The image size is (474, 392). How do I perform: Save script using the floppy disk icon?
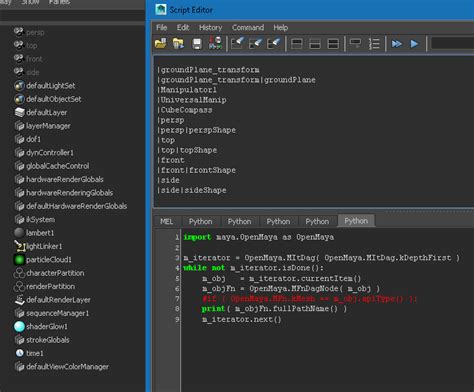coord(197,44)
